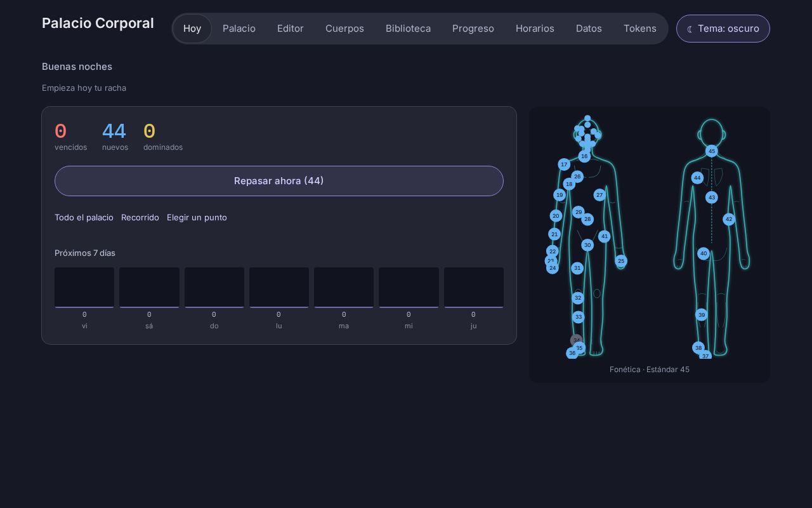View the Progreso tab
Screen dimensions: 812x508
click(473, 29)
